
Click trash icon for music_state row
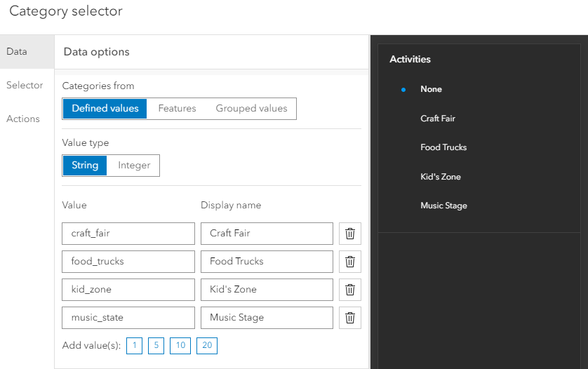pyautogui.click(x=349, y=318)
